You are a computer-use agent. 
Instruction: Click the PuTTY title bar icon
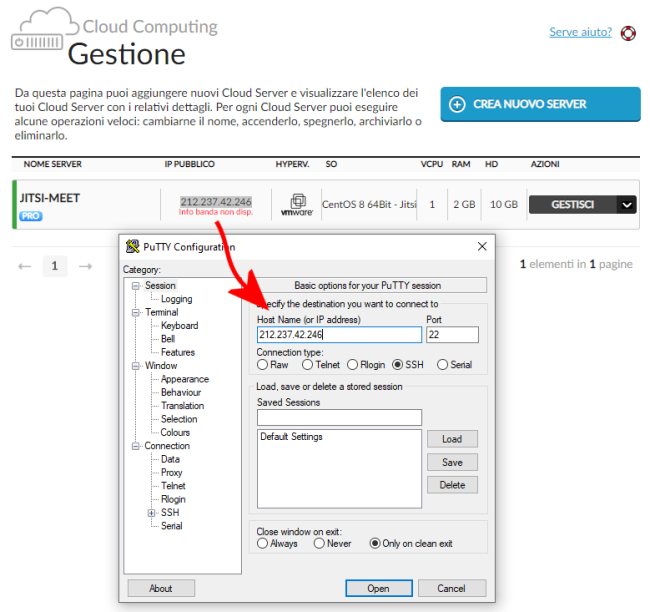coord(132,247)
